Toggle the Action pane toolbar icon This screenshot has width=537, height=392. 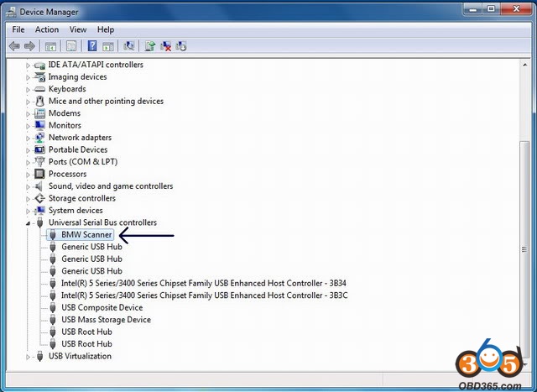click(x=108, y=46)
